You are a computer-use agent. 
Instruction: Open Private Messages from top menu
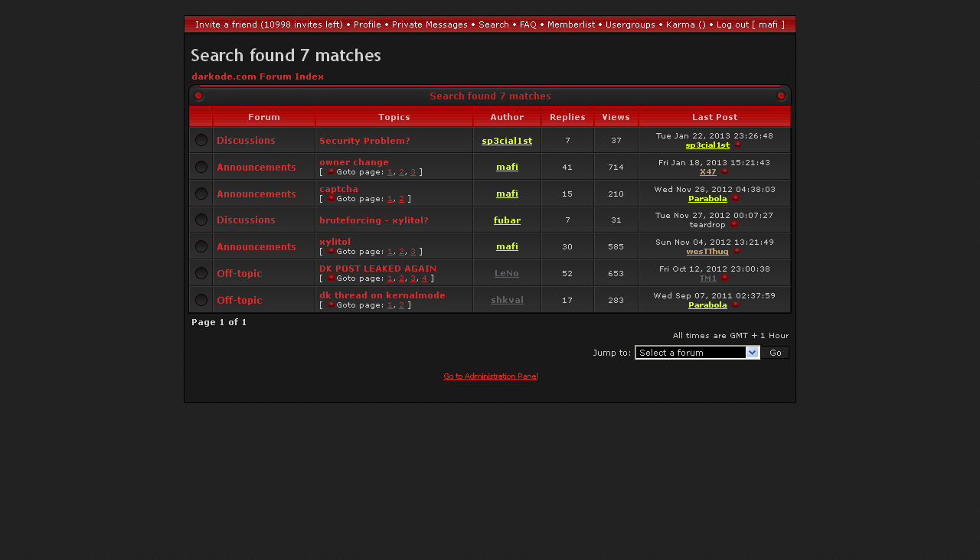click(x=430, y=24)
